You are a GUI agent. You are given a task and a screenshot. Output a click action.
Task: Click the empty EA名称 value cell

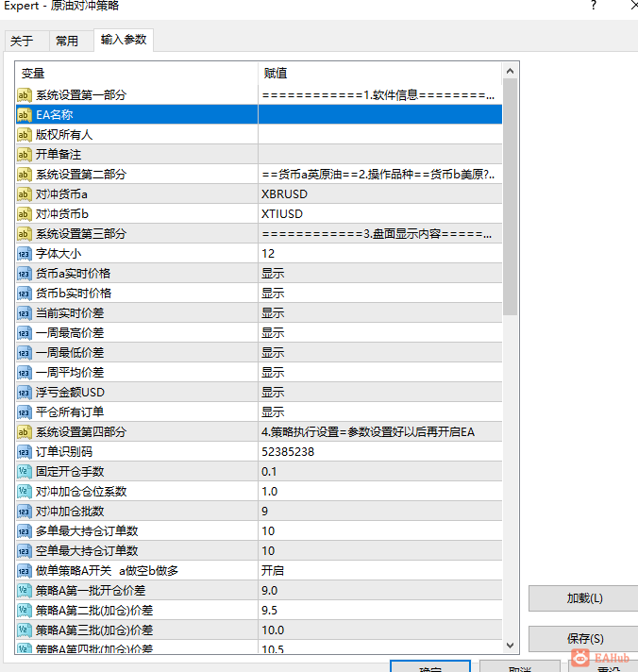(x=380, y=115)
